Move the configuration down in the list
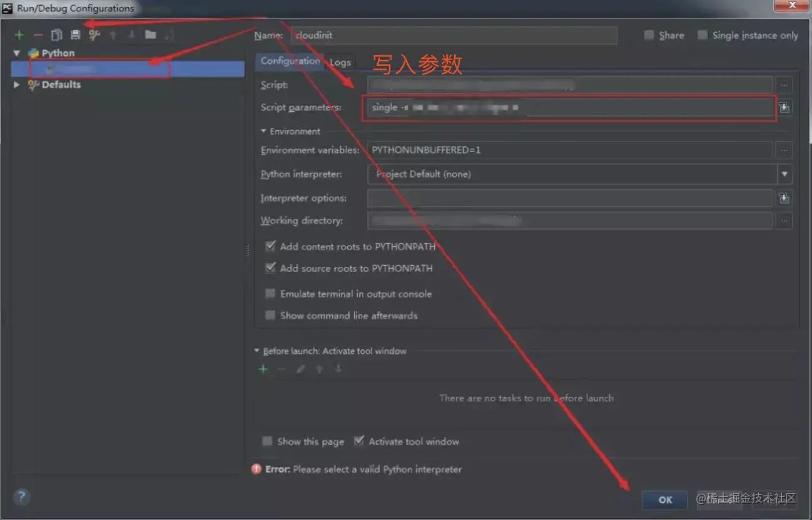 click(131, 35)
